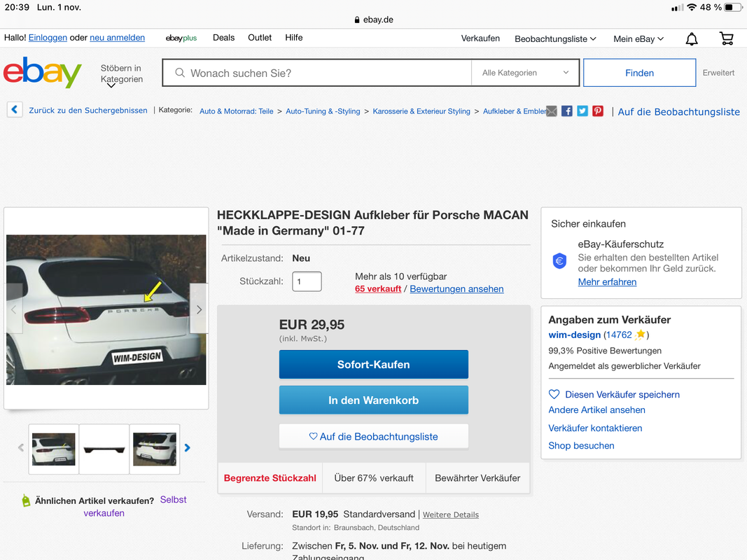
Task: Click the back arrow to search results
Action: point(15,110)
